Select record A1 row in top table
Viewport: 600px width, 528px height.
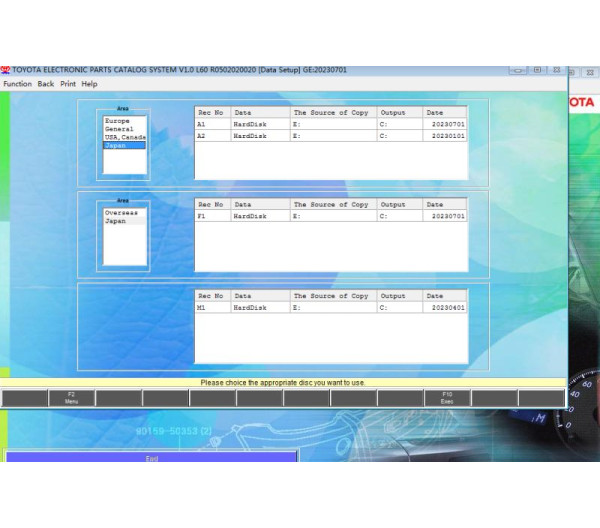coord(330,124)
